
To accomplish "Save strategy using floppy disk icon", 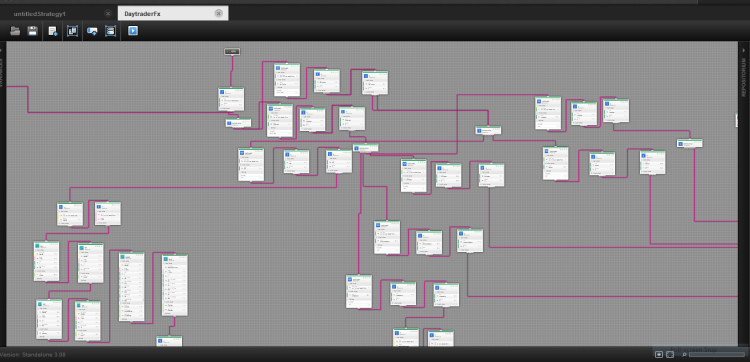I will 33,31.
